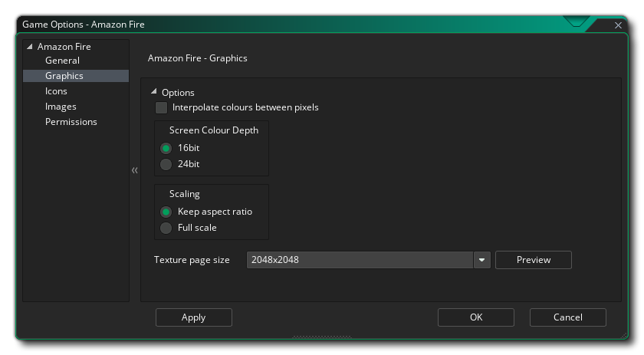The height and width of the screenshot is (355, 644).
Task: Show the Permissions settings page
Action: click(x=71, y=122)
